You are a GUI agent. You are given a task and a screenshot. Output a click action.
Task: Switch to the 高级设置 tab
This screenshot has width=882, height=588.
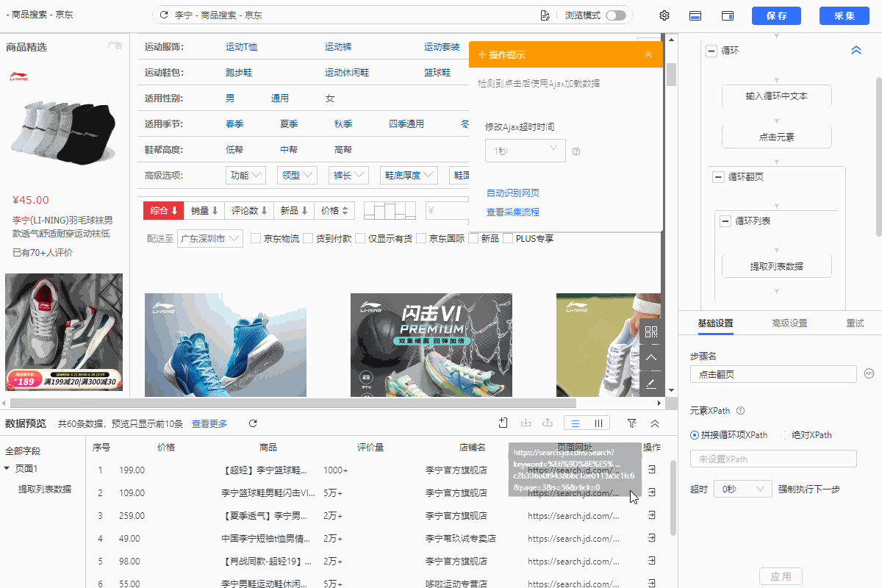pos(789,323)
